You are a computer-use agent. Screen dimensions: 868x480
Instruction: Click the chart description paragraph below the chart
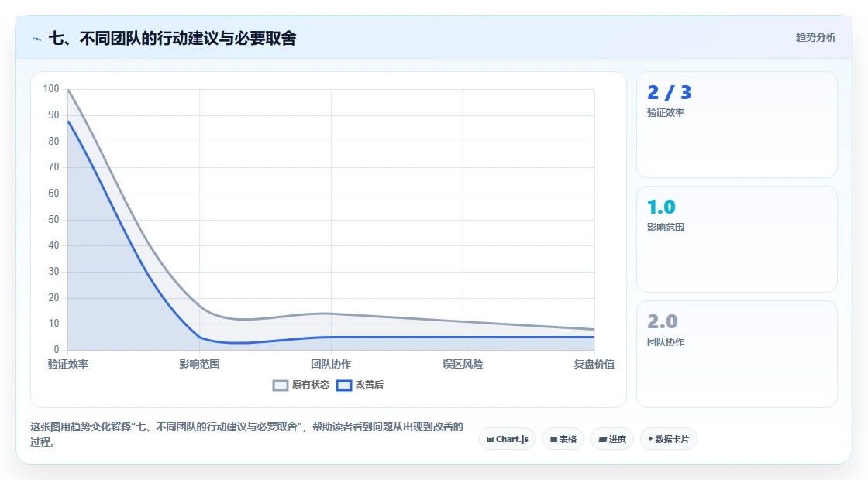point(247,434)
